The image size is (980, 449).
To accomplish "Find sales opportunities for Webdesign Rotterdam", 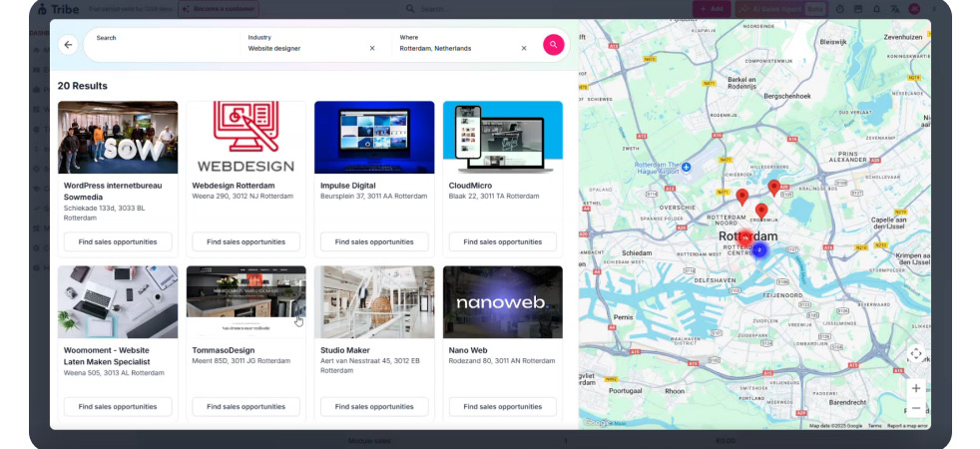I will coord(245,241).
